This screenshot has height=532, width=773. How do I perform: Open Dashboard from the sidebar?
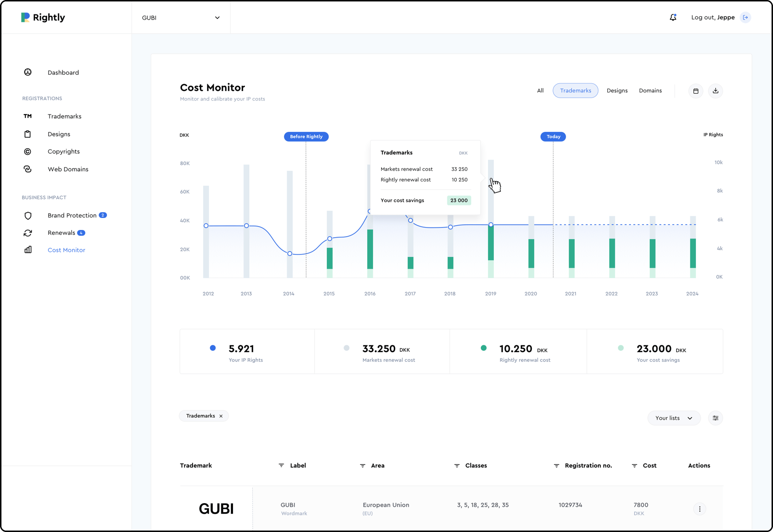pos(63,73)
